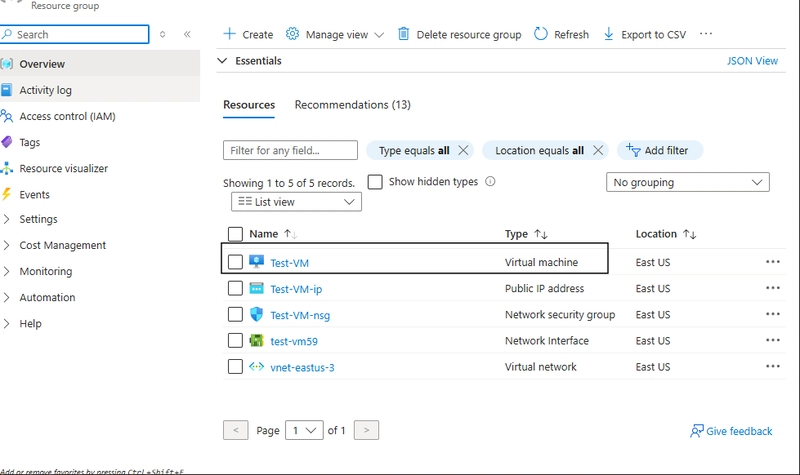The image size is (800, 475).
Task: Open more options for Test-VM-nsg row
Action: [x=773, y=314]
